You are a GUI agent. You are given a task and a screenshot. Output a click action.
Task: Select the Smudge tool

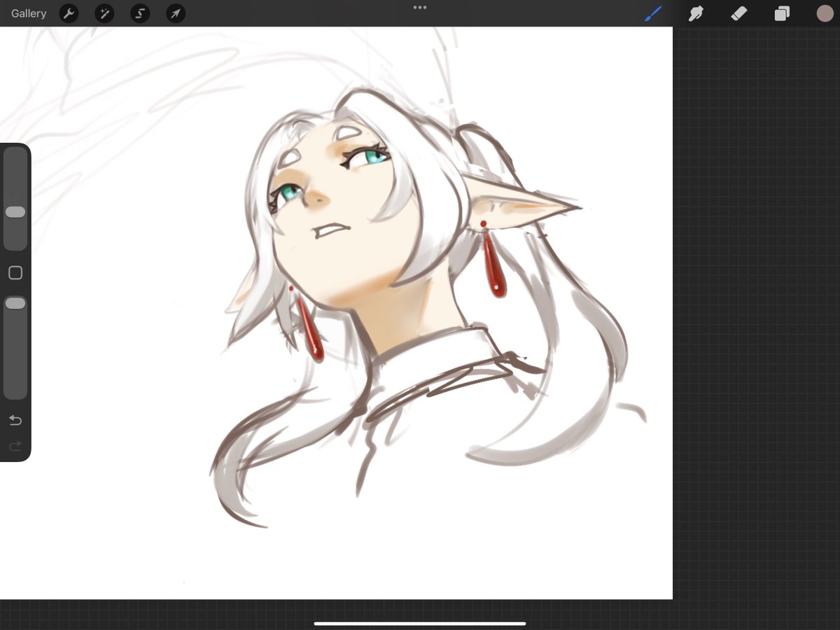(696, 13)
